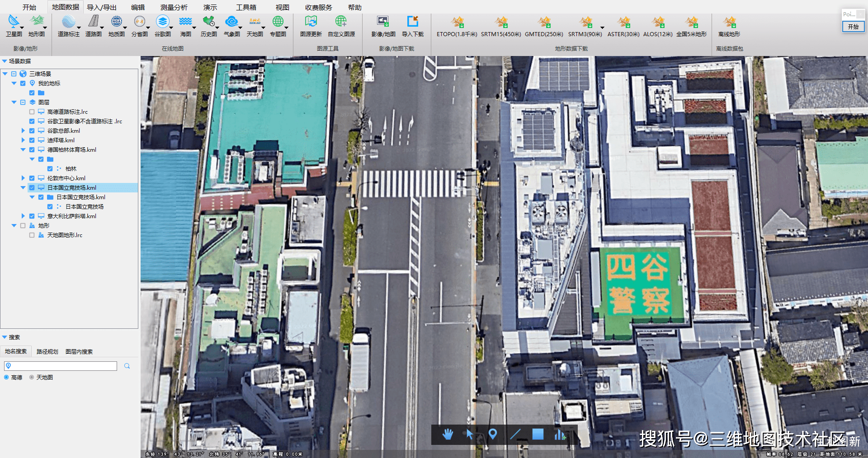Select the 专题图 thematic map
The height and width of the screenshot is (458, 868).
[278, 26]
